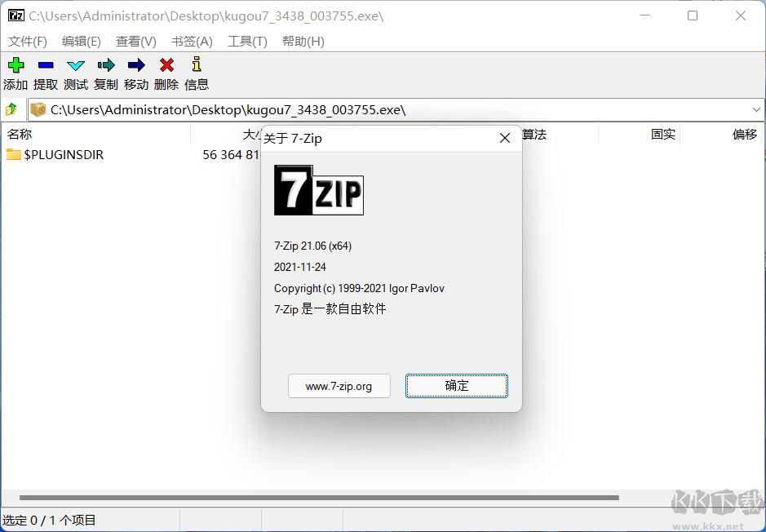Navigate up with the parent folder icon
The image size is (766, 532).
pos(12,109)
